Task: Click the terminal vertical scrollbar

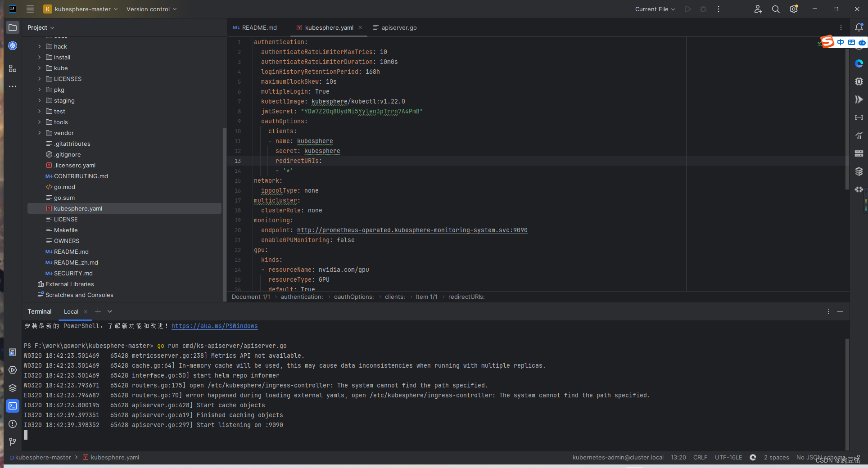Action: pyautogui.click(x=847, y=394)
